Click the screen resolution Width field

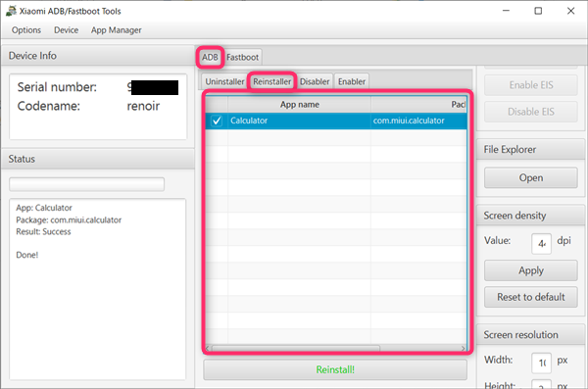click(x=542, y=363)
